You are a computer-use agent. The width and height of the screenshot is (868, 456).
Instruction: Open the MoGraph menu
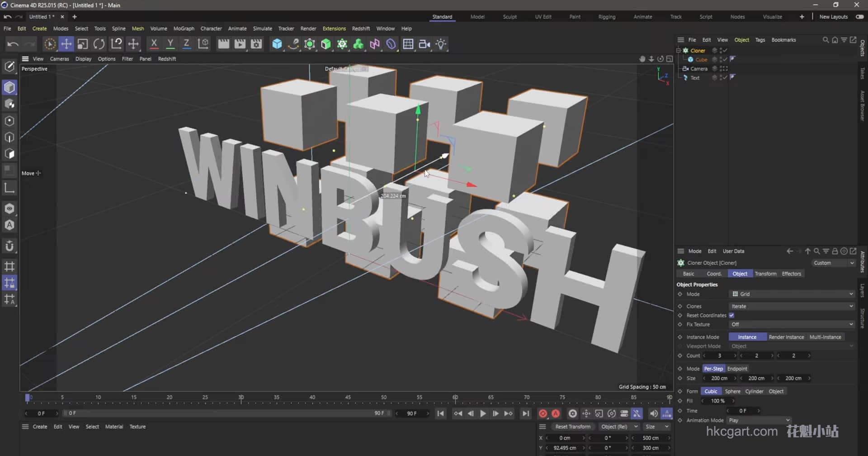[184, 28]
